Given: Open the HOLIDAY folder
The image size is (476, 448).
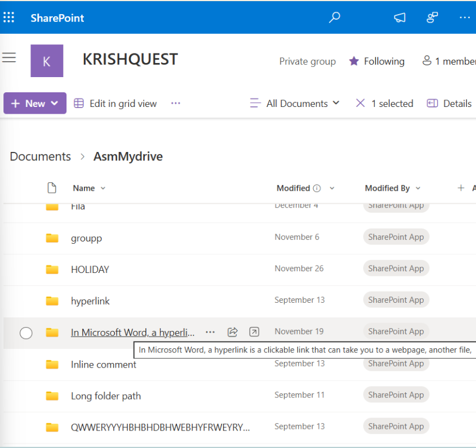Looking at the screenshot, I should pyautogui.click(x=90, y=269).
